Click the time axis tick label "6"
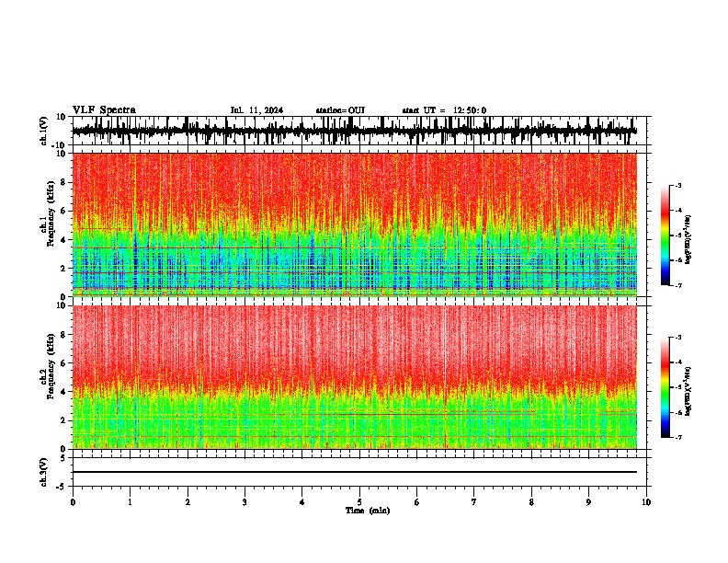This screenshot has width=728, height=563. tap(417, 502)
